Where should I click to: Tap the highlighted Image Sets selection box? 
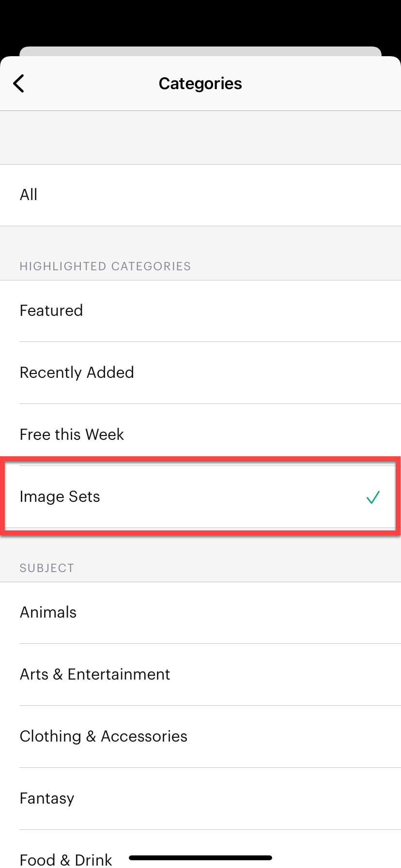click(200, 496)
